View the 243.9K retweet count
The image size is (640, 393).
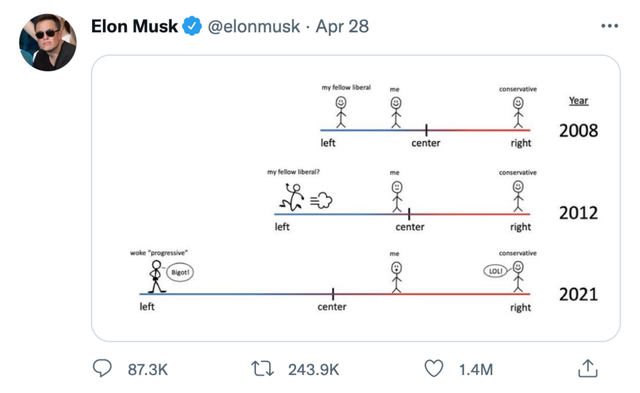tap(313, 370)
